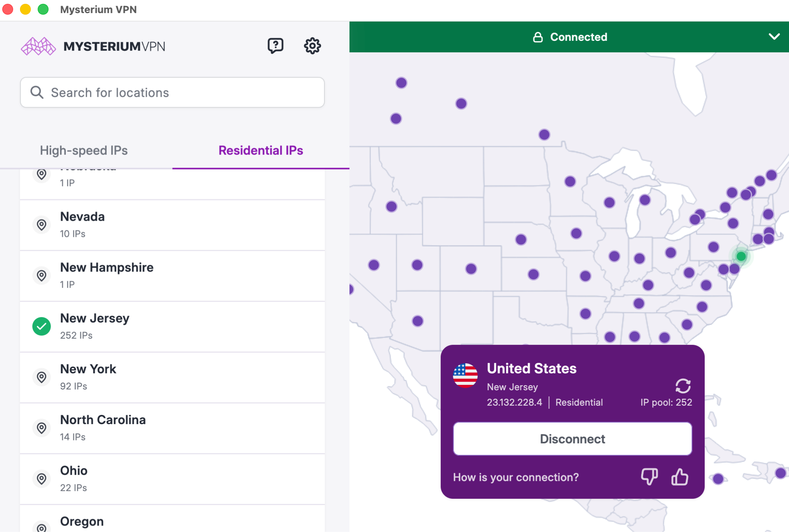
Task: Click the IP pool: 252 label
Action: (666, 402)
